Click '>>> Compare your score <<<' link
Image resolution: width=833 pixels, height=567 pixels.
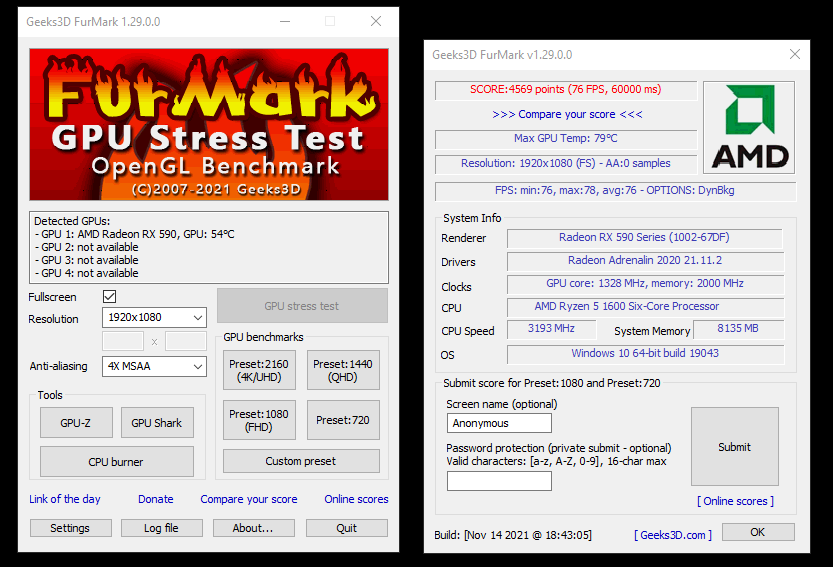(567, 114)
